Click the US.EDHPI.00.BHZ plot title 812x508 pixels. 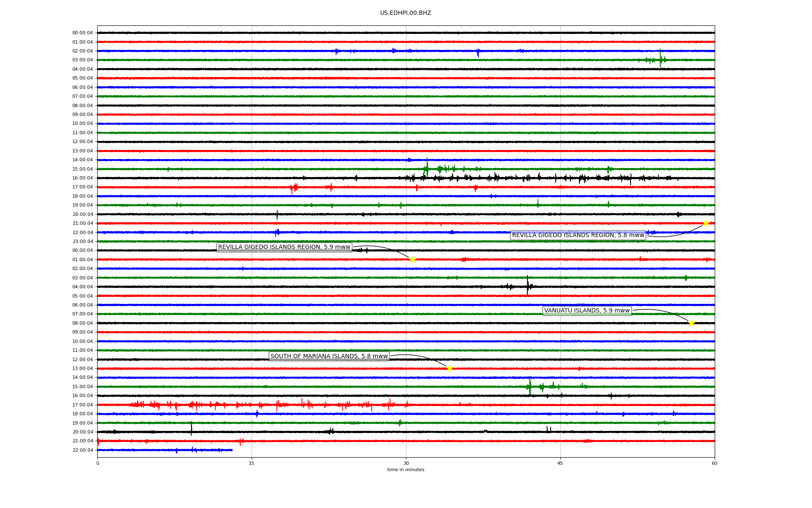406,13
